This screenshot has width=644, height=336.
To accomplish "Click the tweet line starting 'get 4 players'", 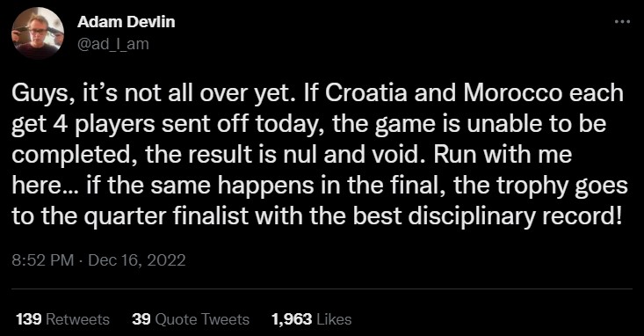I will coord(309,124).
